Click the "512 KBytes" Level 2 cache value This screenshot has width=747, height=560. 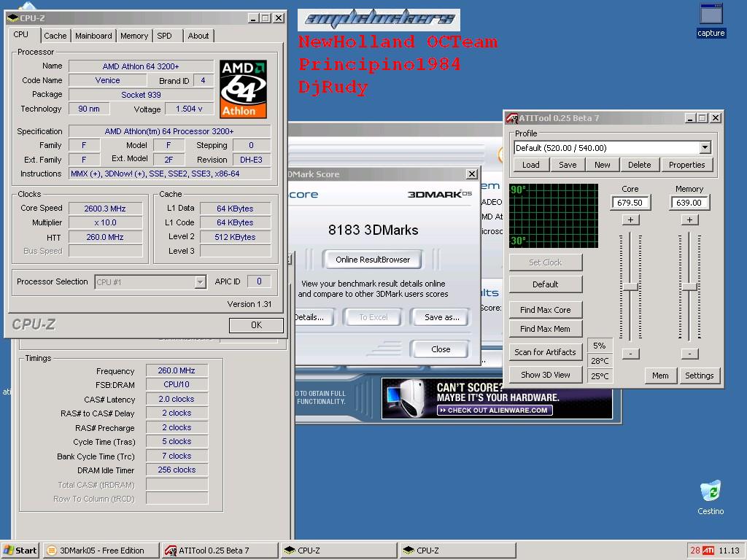pyautogui.click(x=236, y=237)
